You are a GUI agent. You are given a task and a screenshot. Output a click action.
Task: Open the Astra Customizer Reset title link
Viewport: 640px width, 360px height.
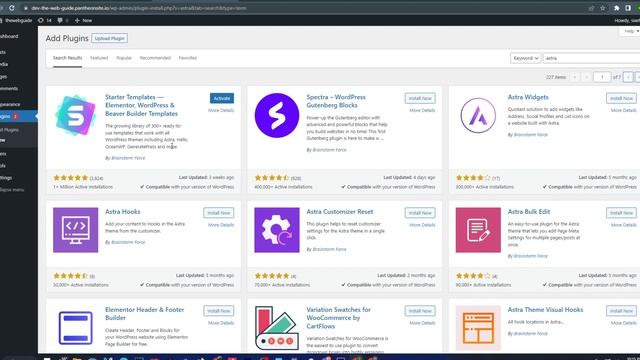pyautogui.click(x=340, y=212)
